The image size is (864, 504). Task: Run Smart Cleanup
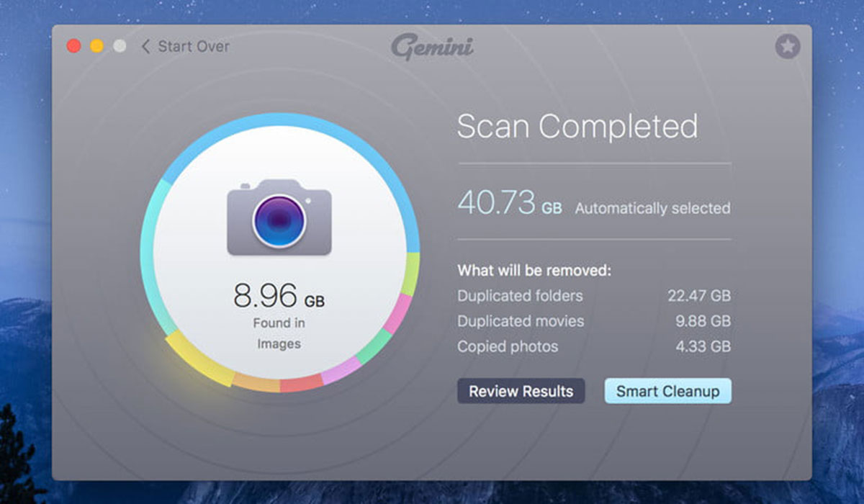(668, 392)
